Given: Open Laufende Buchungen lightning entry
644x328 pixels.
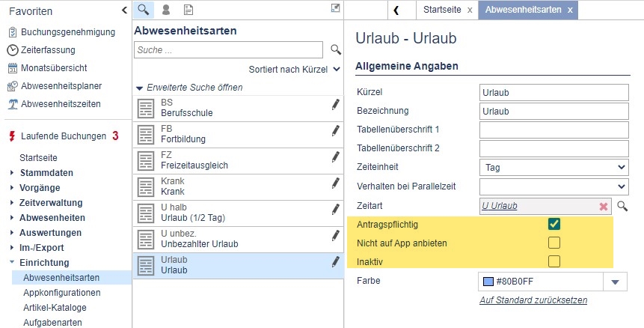Looking at the screenshot, I should click(64, 136).
